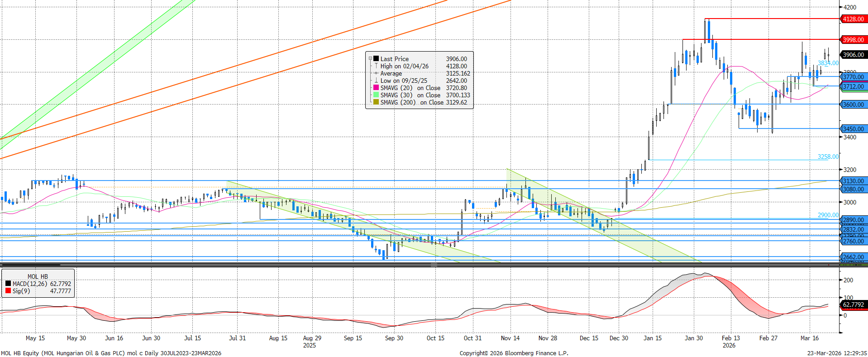Select the High marker icon in legend
The image size is (868, 357).
(376, 66)
